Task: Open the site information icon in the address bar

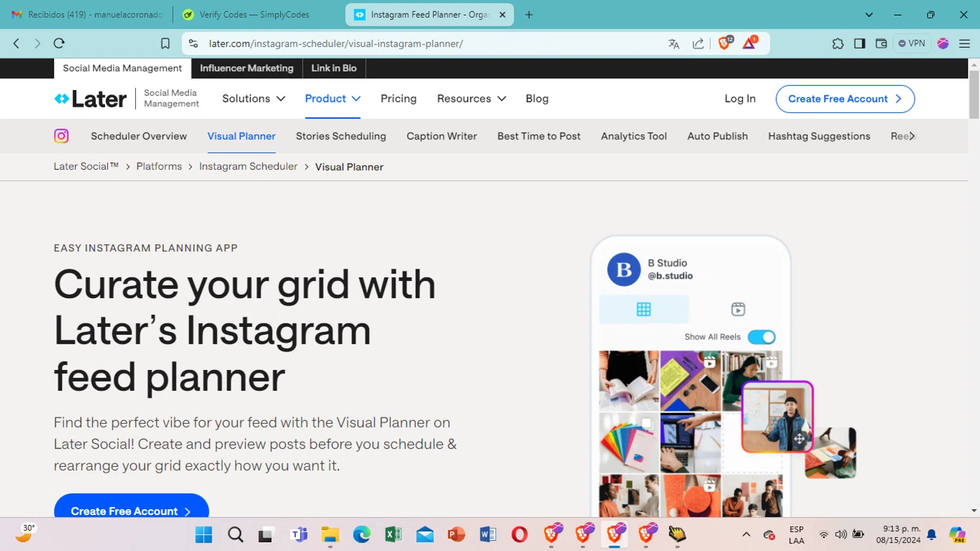Action: (x=193, y=43)
